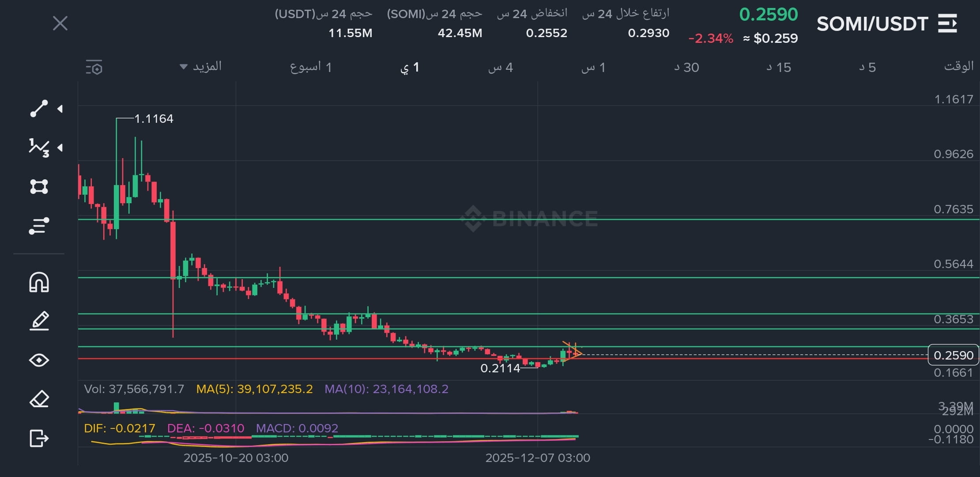Exit drawing tools with the exit icon
Image resolution: width=980 pixels, height=477 pixels.
[x=39, y=438]
